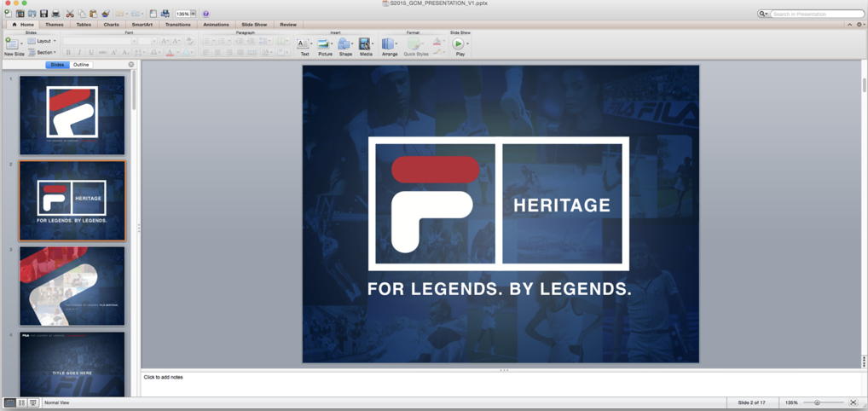
Task: Switch to Slide Show view in status bar
Action: pos(33,402)
